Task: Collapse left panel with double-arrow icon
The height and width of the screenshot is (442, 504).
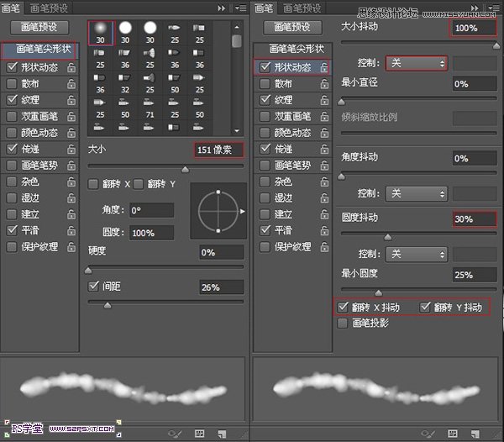Action: [222, 8]
